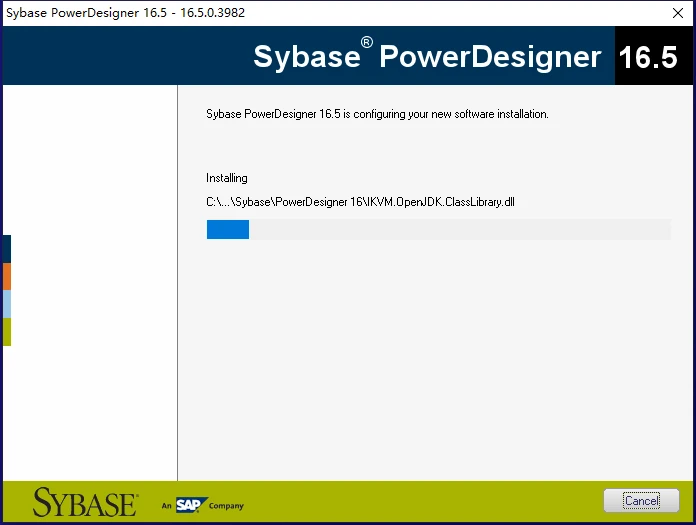Click the light blue stripe on left edge

tap(7, 304)
